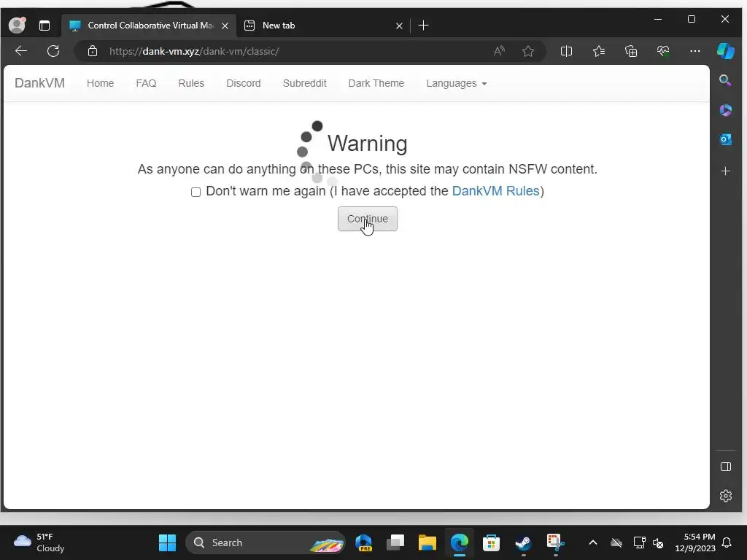Open the muted volume tray icon
The height and width of the screenshot is (560, 747).
point(659,542)
